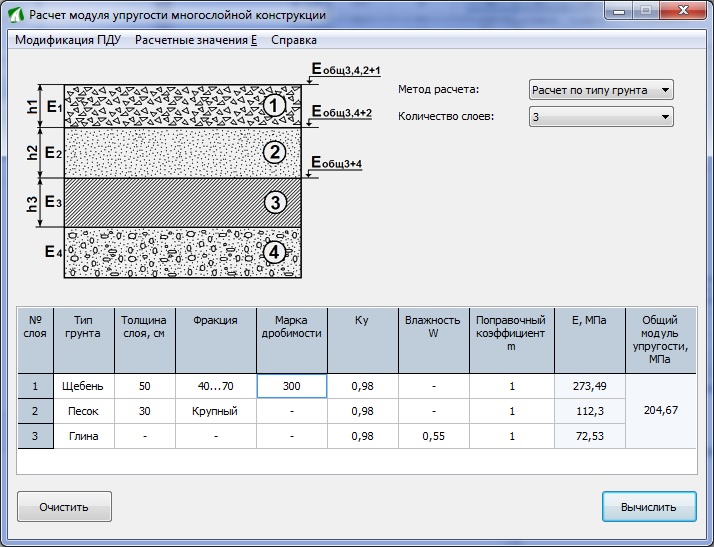Click fraction cell Крупный

[x=216, y=411]
